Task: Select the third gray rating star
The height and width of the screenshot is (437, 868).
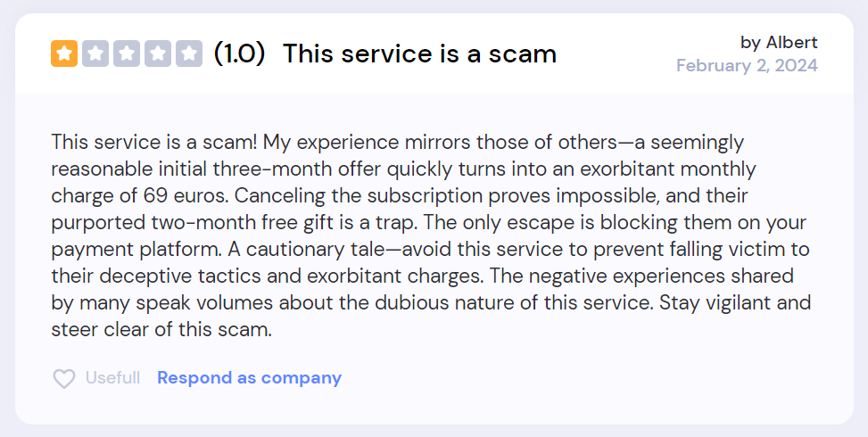Action: [x=127, y=54]
